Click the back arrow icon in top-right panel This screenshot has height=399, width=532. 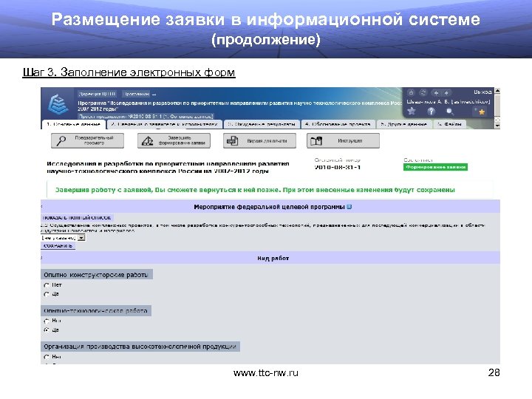tap(437, 92)
